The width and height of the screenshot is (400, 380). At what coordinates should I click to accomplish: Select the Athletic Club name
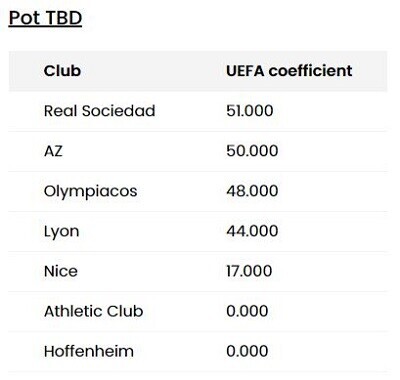[x=94, y=311]
